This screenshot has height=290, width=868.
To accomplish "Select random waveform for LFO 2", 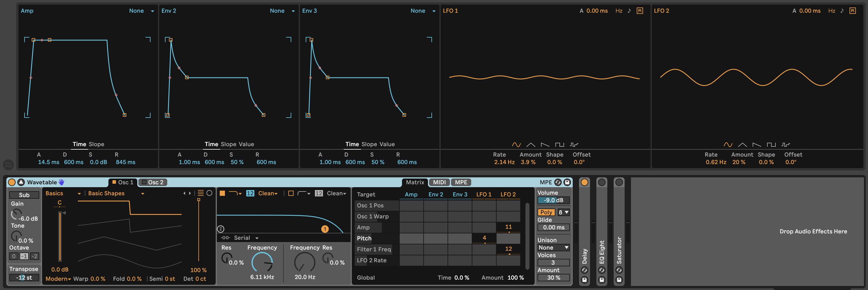I will [x=786, y=144].
